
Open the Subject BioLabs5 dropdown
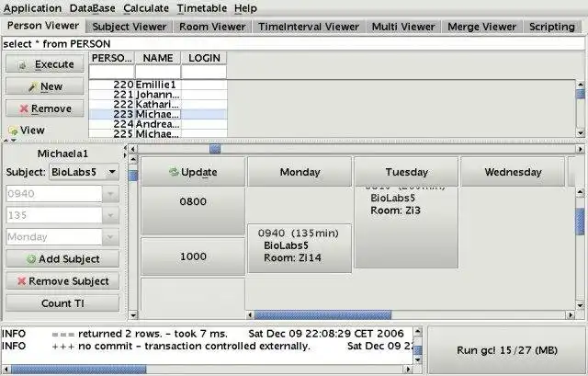[x=84, y=172]
